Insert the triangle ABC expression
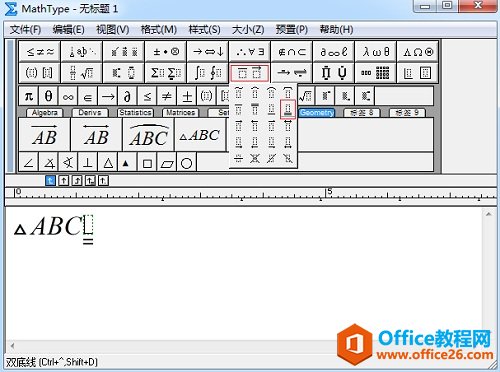500x372 pixels. point(200,135)
